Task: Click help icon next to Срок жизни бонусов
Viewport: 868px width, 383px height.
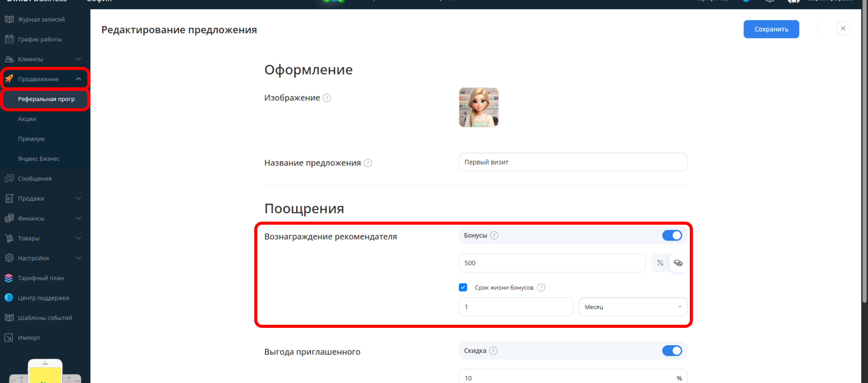Action: (541, 288)
